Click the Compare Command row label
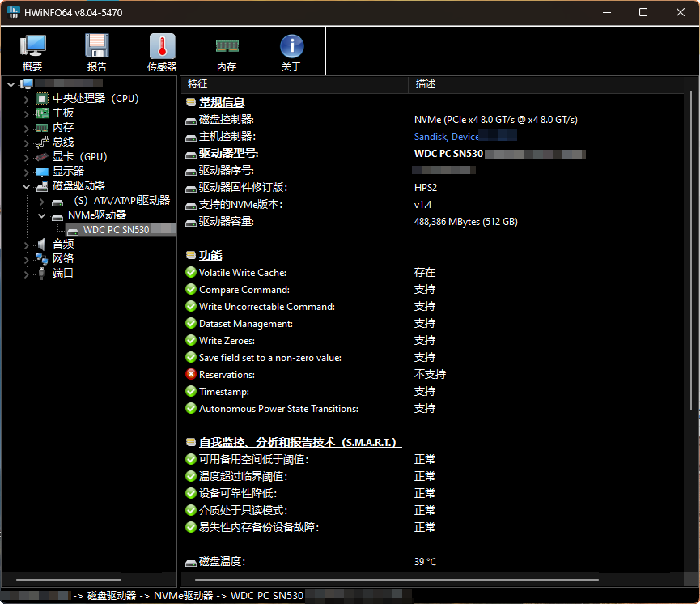700x604 pixels. pyautogui.click(x=244, y=290)
